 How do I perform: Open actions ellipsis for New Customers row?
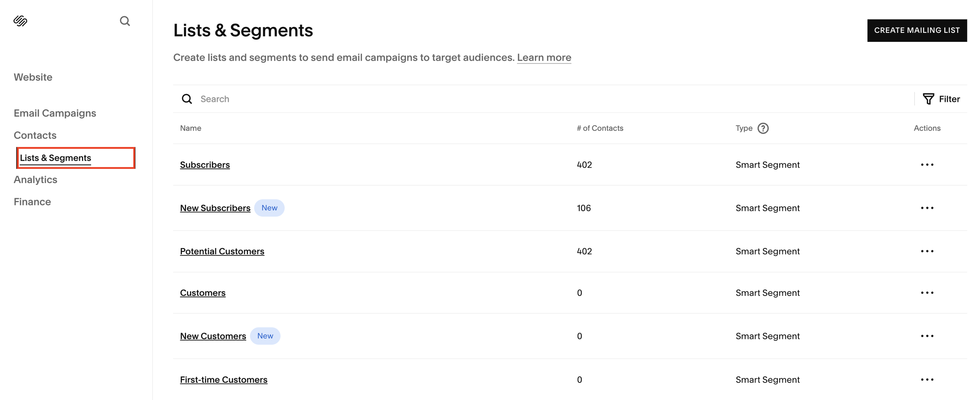coord(927,336)
